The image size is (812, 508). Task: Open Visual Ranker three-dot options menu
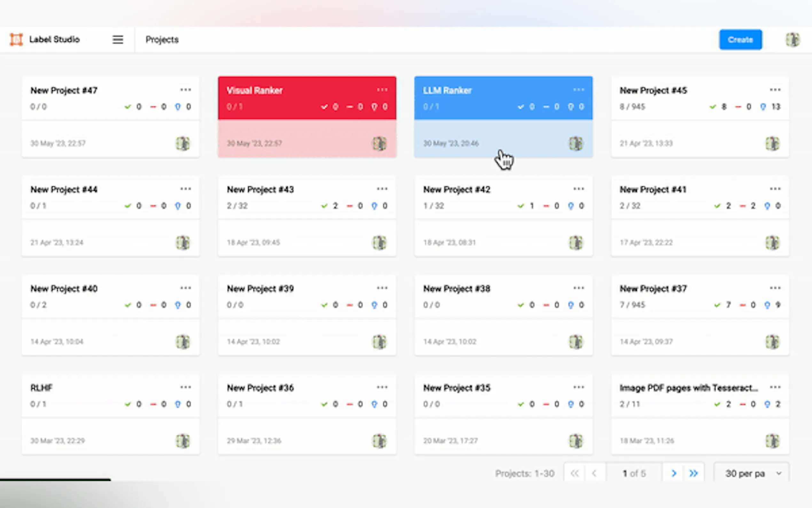382,90
